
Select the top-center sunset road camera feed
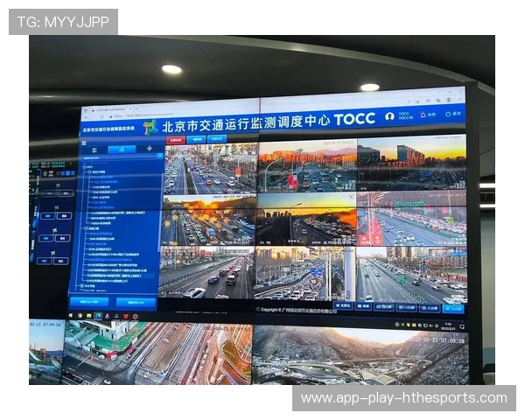pos(307,166)
